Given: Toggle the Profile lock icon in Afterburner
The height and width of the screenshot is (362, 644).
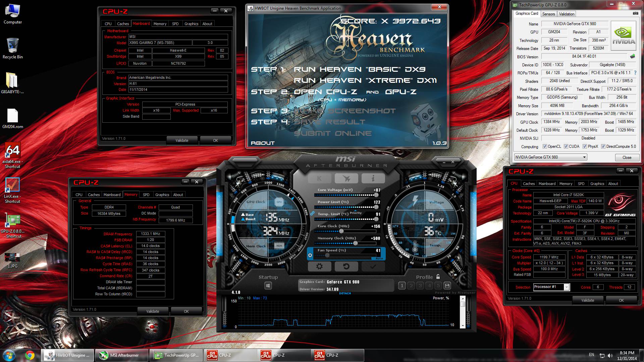Looking at the screenshot, I should tap(438, 277).
